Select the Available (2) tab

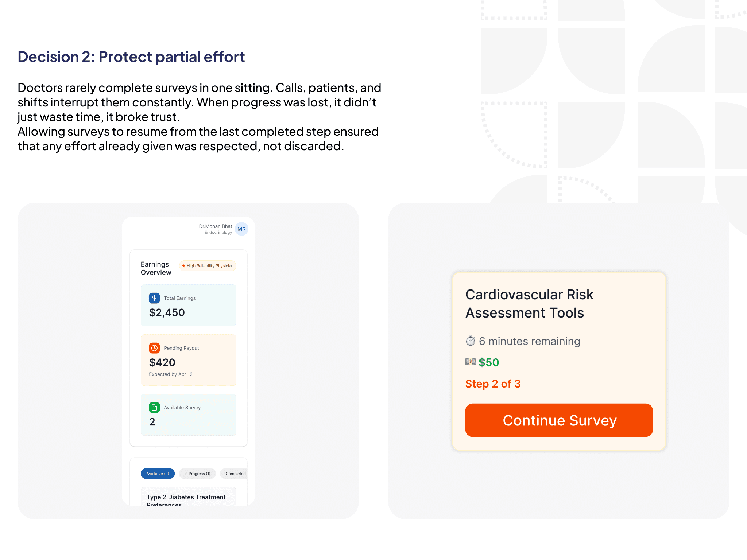point(158,474)
